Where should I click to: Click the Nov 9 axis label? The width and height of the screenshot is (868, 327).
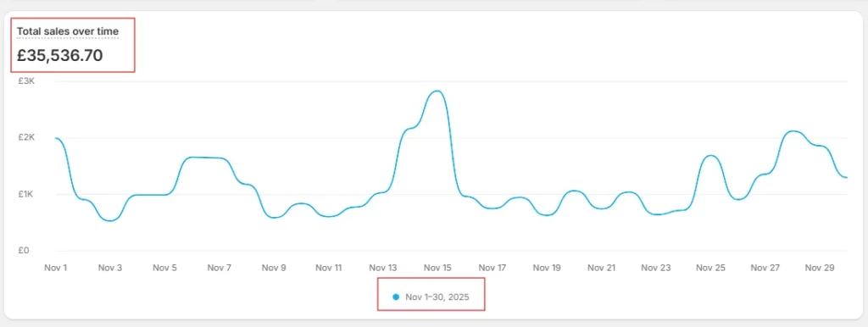pyautogui.click(x=274, y=268)
